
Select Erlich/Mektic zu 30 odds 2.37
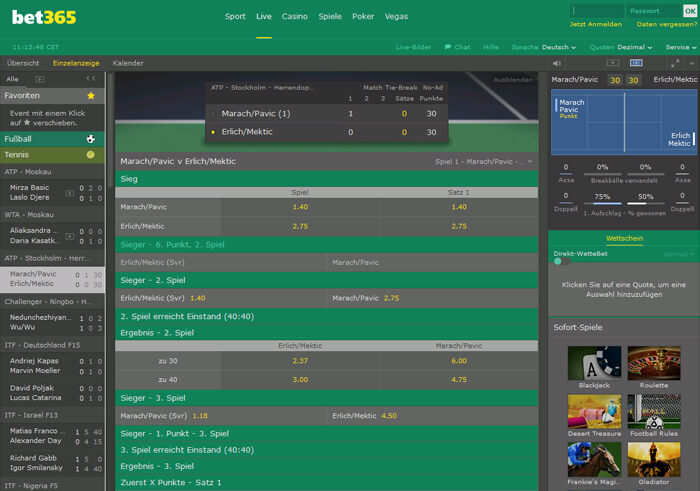pos(300,361)
